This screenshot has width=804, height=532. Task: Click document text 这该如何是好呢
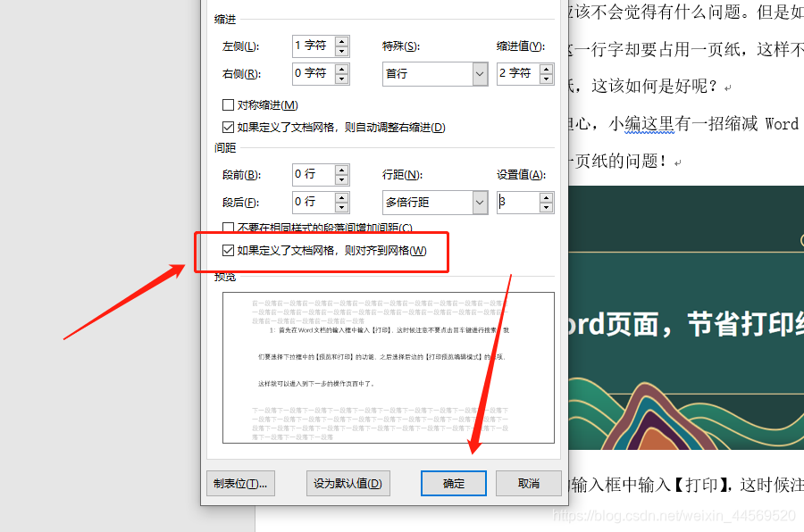click(x=649, y=86)
